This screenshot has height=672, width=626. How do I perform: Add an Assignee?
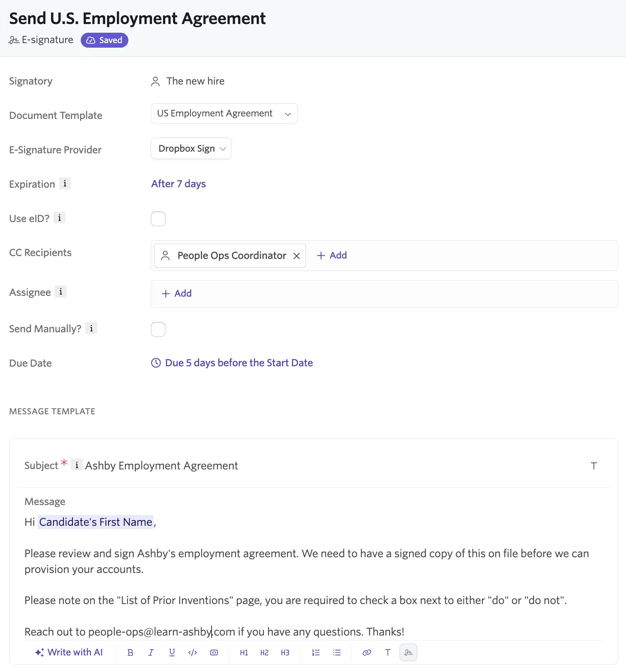(177, 293)
